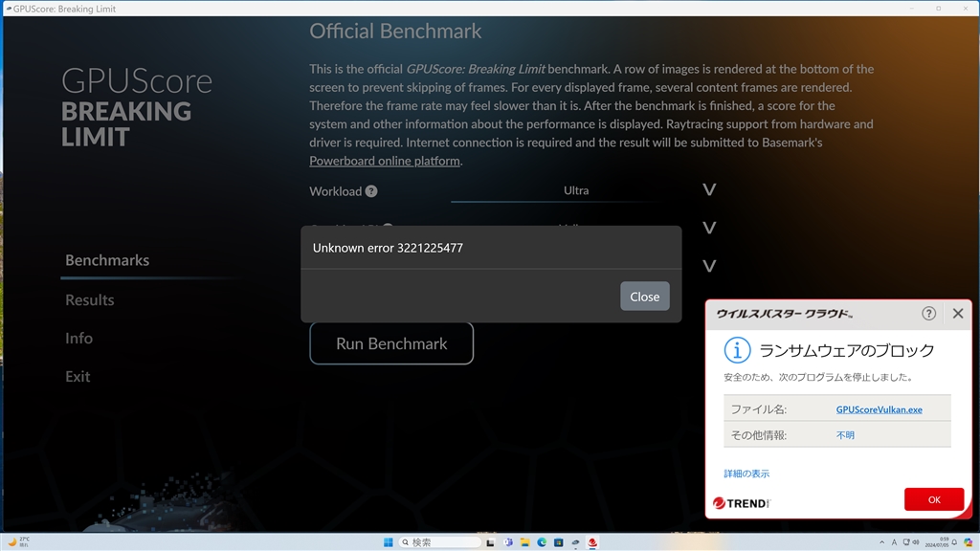Click the Workload help question mark icon

[371, 191]
